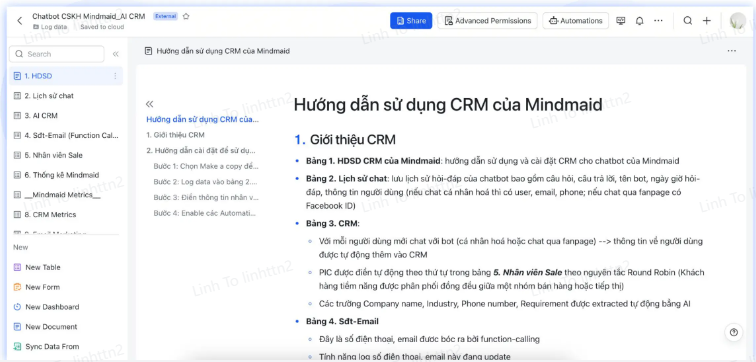
Task: Click the plus icon in the top bar
Action: pos(706,21)
